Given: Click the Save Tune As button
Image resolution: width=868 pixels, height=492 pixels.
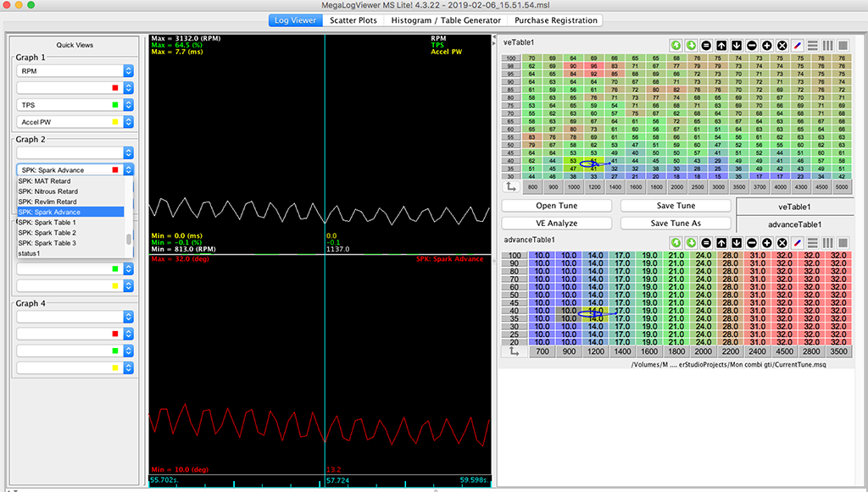Looking at the screenshot, I should click(676, 224).
